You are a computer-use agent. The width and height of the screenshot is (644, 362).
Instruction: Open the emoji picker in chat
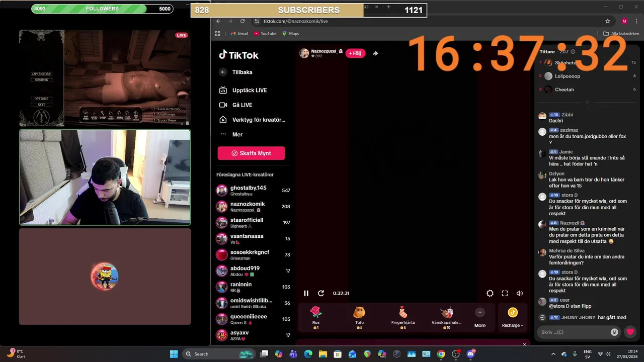click(x=614, y=332)
